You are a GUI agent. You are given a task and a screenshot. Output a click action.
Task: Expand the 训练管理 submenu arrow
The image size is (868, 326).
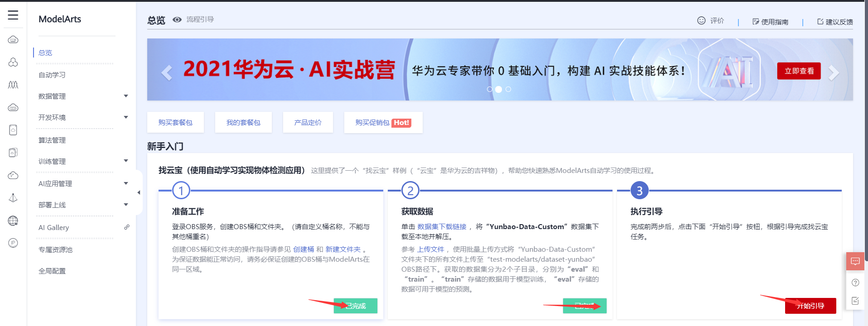tap(126, 161)
